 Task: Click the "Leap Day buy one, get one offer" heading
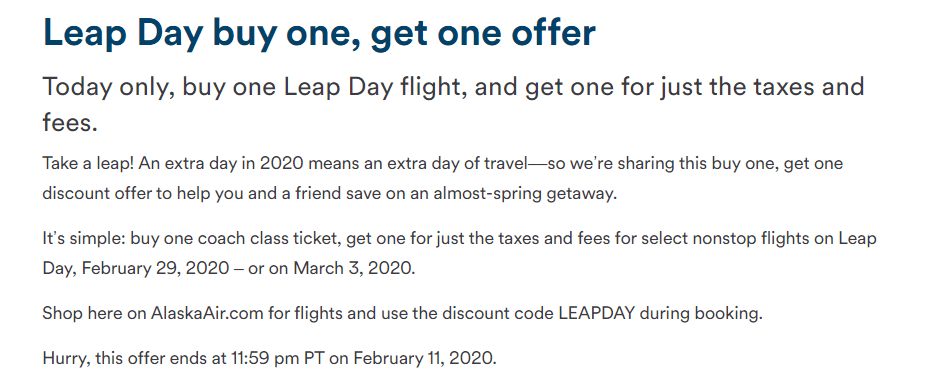[x=319, y=34]
